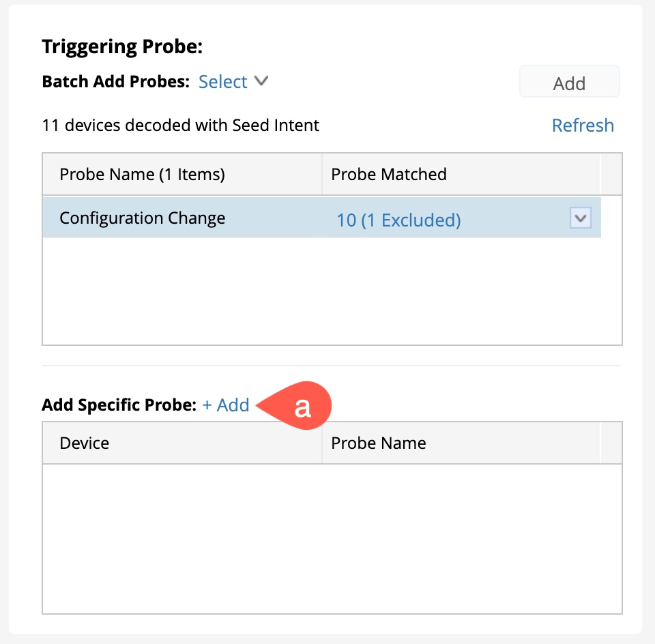Image resolution: width=655 pixels, height=644 pixels.
Task: Click empty area in the specific probe table
Action: point(332,539)
